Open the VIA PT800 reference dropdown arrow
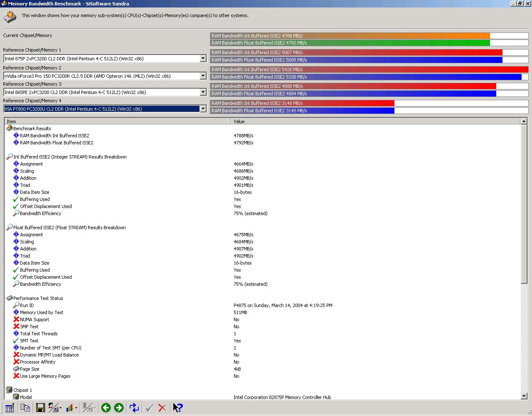The width and height of the screenshot is (532, 416). (203, 109)
